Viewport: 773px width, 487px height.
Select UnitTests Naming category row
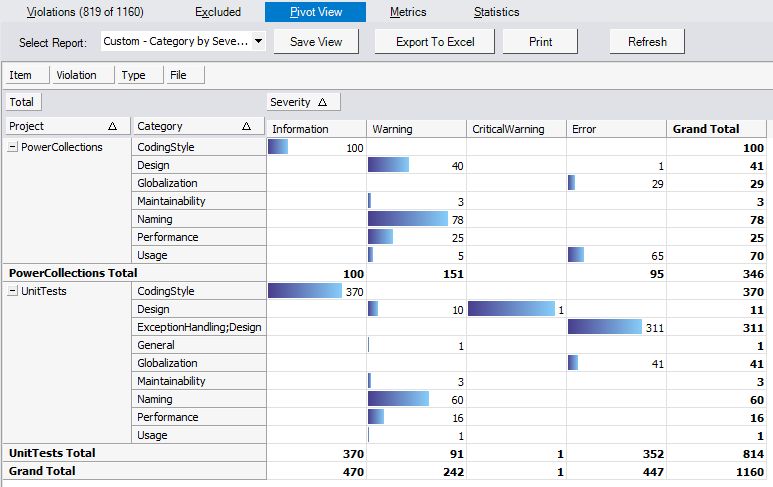[199, 399]
